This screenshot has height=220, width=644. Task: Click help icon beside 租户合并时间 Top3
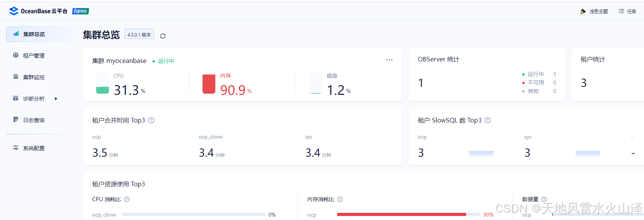pyautogui.click(x=151, y=120)
